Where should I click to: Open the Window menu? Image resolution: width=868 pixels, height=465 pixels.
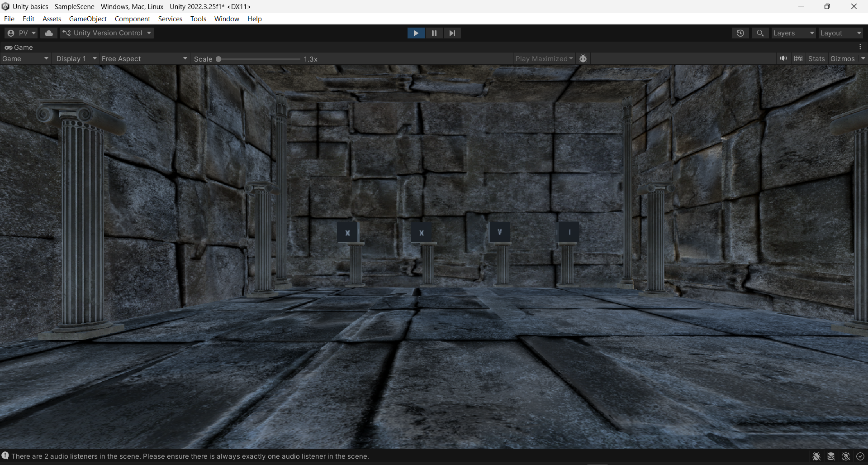tap(227, 19)
